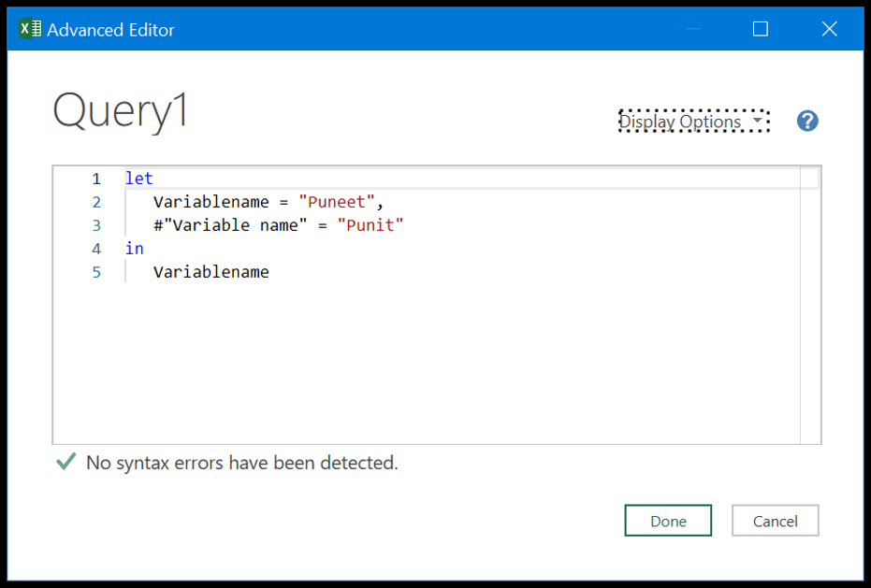The width and height of the screenshot is (871, 588).
Task: Click the Done button
Action: [668, 521]
